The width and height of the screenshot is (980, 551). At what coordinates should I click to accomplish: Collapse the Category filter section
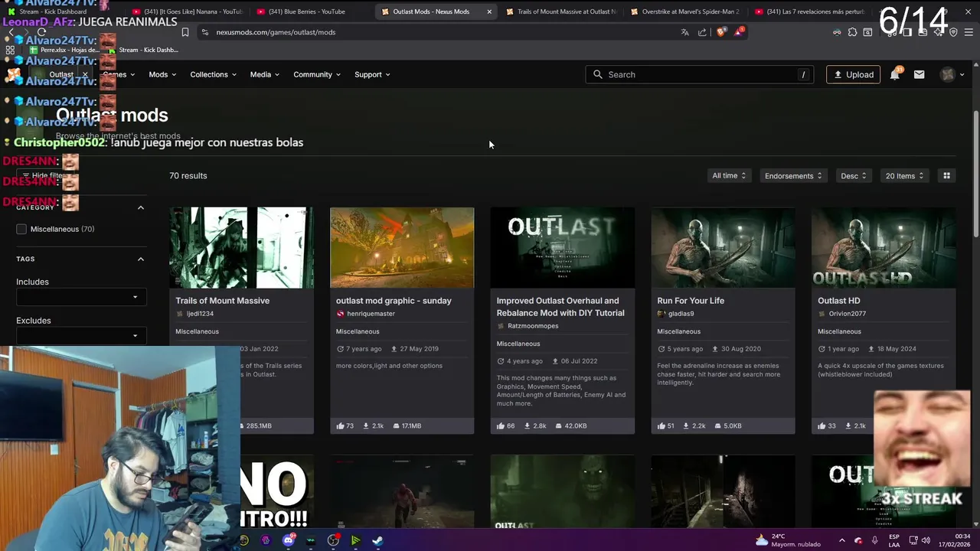[141, 207]
